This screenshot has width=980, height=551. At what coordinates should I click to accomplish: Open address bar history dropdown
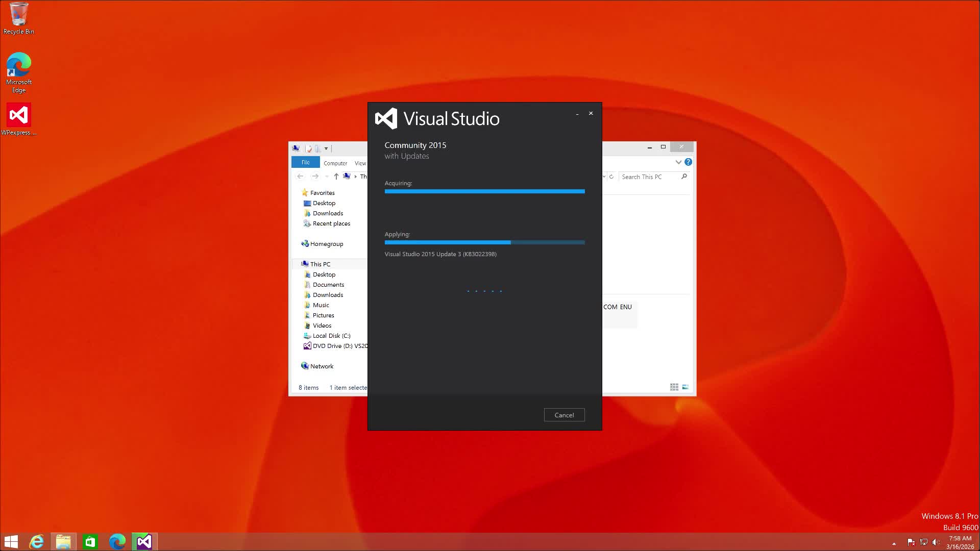coord(604,177)
